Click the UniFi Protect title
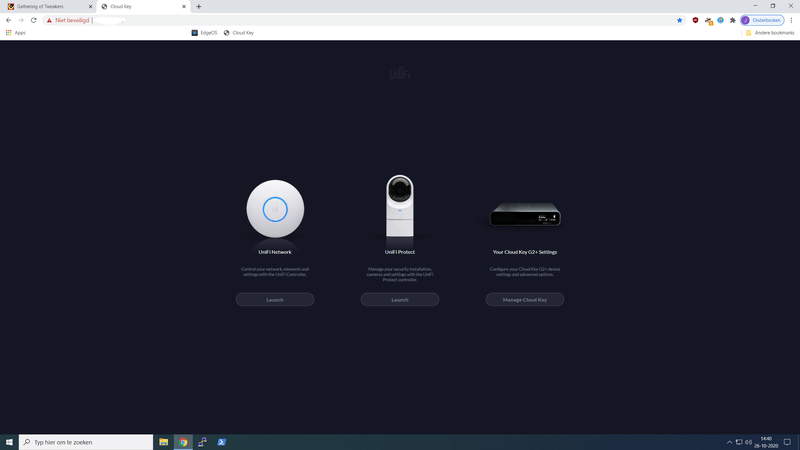Viewport: 800px width, 450px height. pos(399,252)
